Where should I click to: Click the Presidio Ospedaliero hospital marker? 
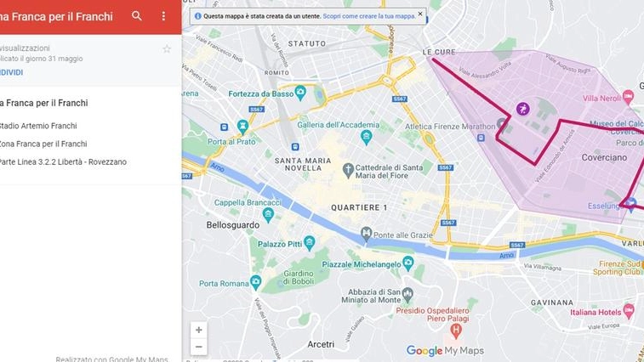[x=455, y=330]
